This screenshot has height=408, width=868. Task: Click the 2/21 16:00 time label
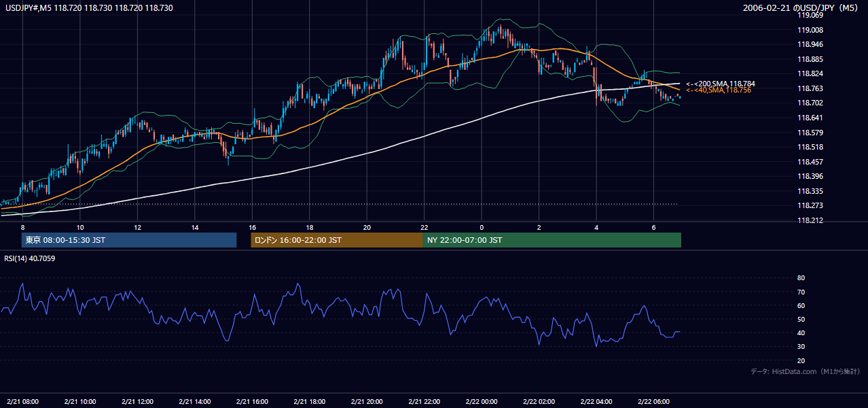point(253,401)
